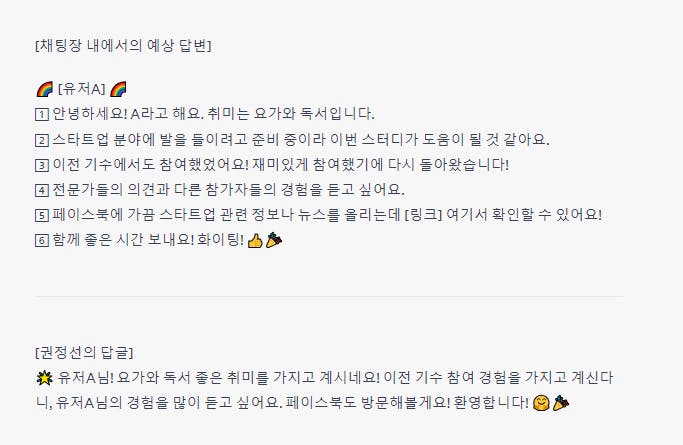
Task: Click the [권정선의 답글] heading
Action: pos(84,352)
